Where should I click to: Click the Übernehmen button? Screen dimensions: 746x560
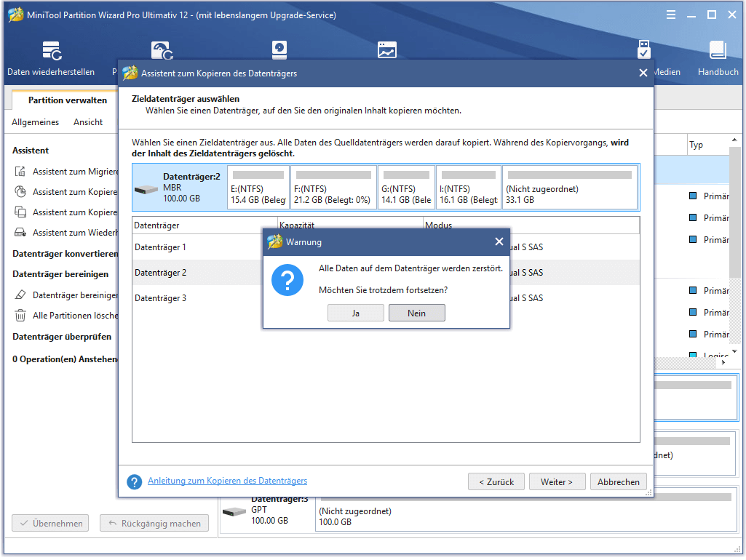coord(50,524)
